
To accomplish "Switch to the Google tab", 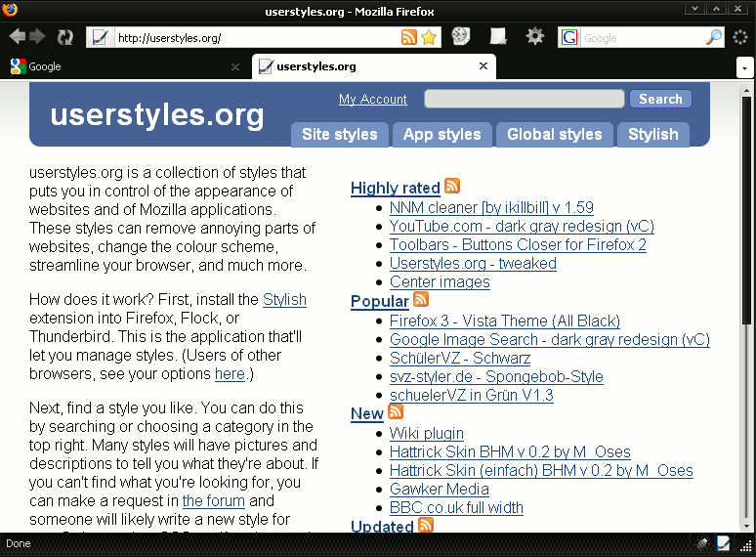I will 126,66.
